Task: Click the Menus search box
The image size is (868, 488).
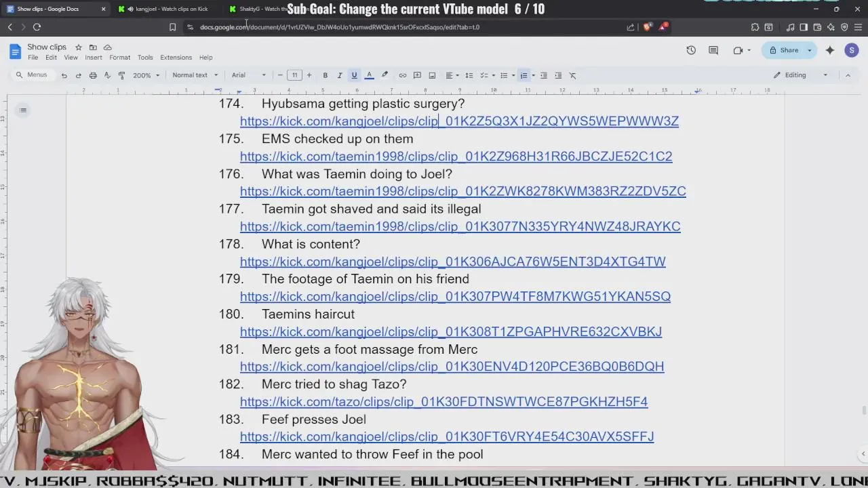Action: click(x=33, y=75)
